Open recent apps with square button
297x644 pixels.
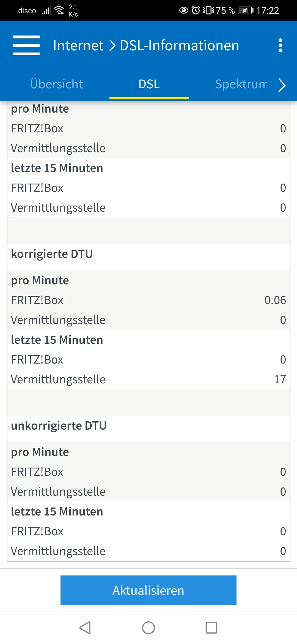[x=211, y=628]
